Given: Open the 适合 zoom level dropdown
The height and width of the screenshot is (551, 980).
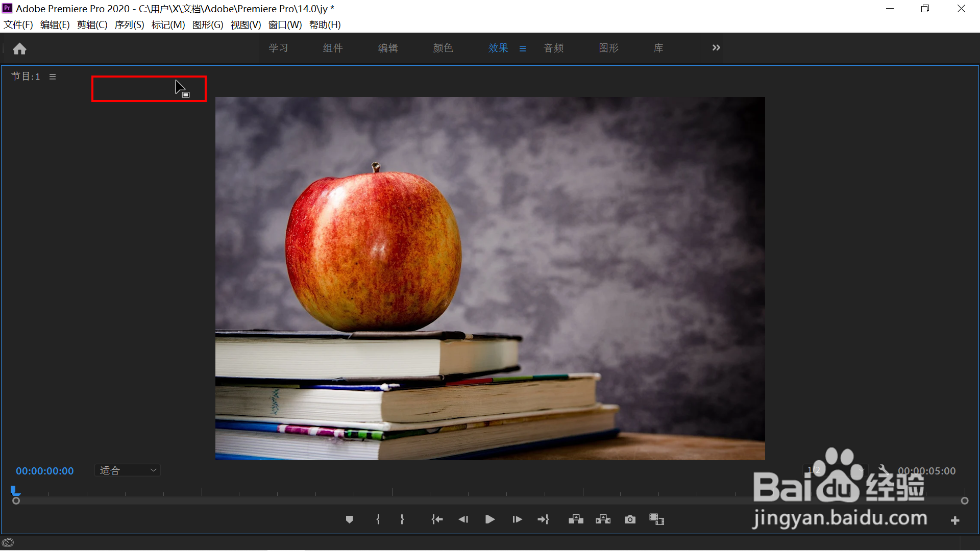Looking at the screenshot, I should click(x=128, y=470).
